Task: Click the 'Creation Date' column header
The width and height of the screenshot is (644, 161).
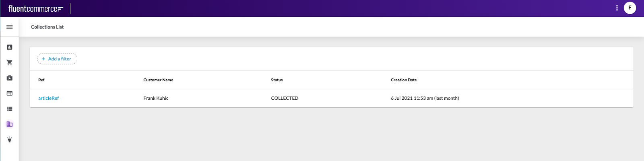Action: point(404,80)
